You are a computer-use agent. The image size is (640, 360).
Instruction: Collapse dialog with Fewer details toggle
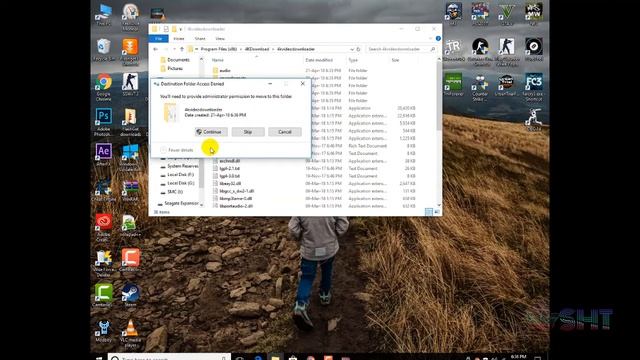pyautogui.click(x=176, y=150)
